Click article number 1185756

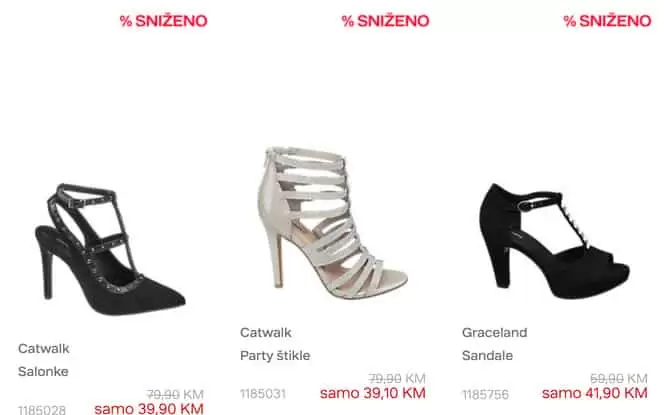pos(485,395)
